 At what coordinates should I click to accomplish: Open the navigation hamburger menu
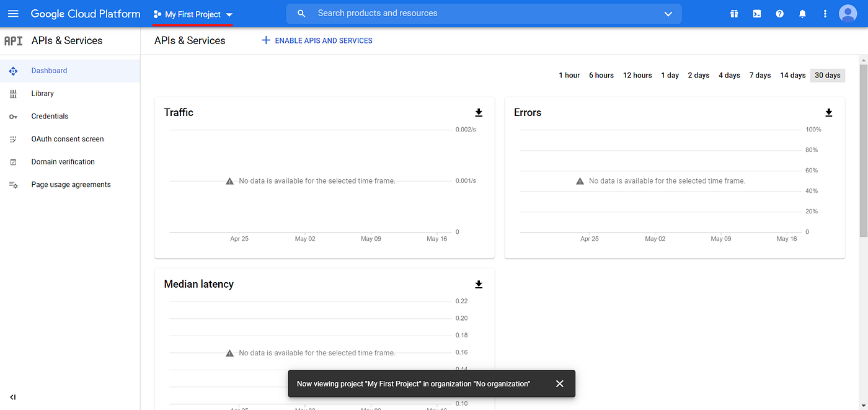point(13,13)
